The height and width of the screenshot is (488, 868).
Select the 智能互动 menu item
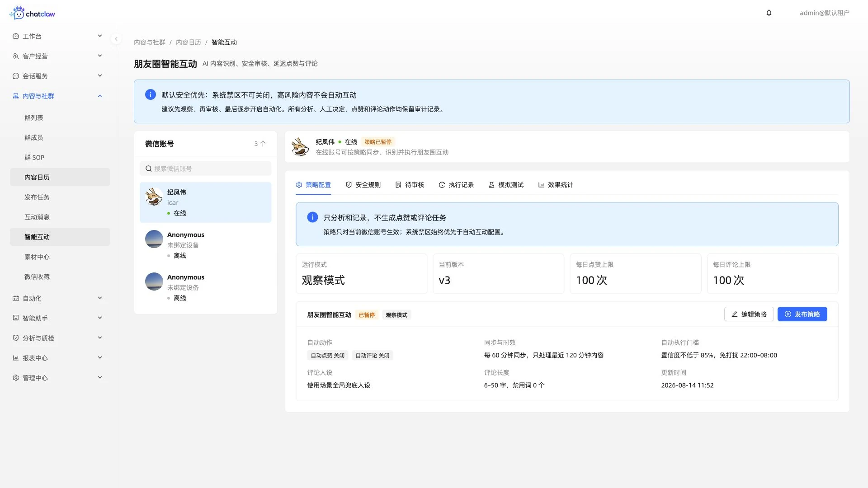point(60,237)
